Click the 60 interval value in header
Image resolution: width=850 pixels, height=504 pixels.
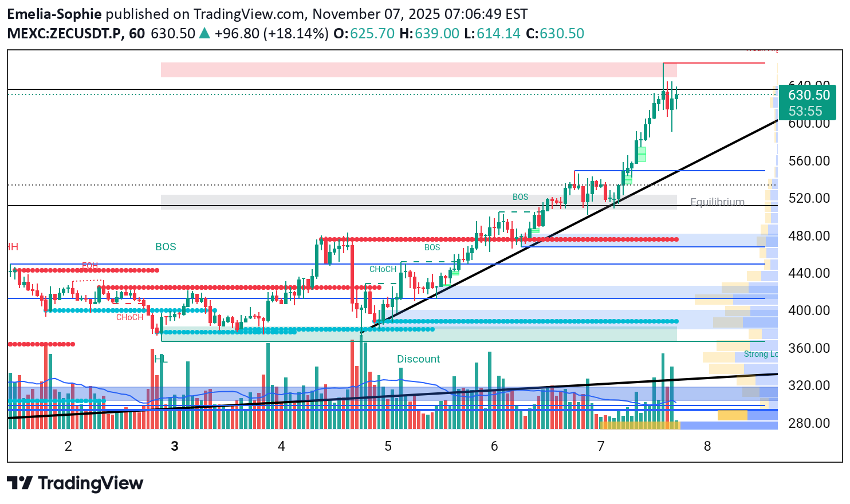coord(137,34)
